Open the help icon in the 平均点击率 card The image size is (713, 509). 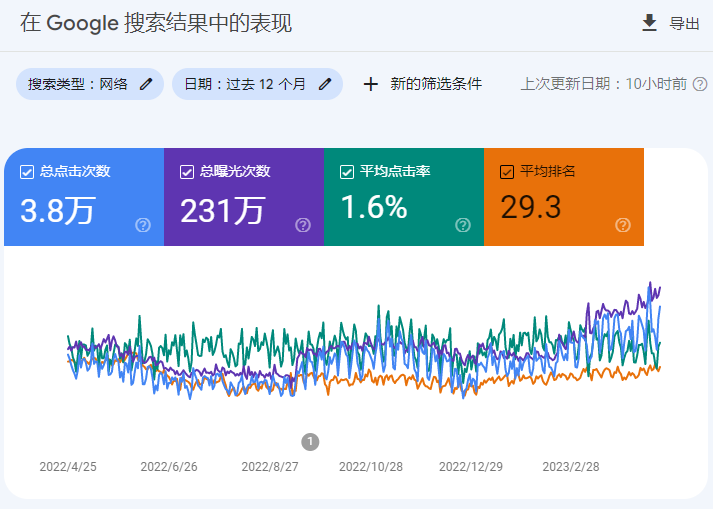pyautogui.click(x=463, y=225)
